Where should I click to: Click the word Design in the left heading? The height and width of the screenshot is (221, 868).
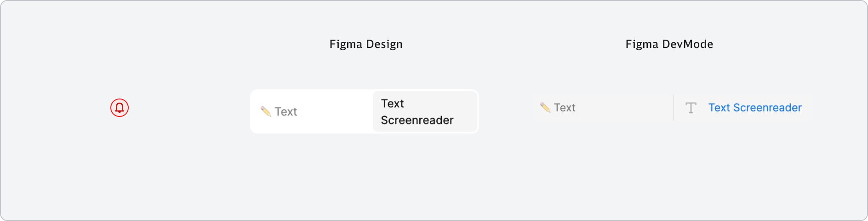click(x=384, y=44)
